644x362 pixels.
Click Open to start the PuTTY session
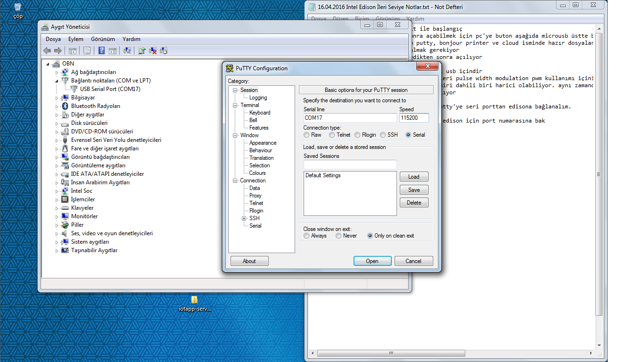[372, 261]
